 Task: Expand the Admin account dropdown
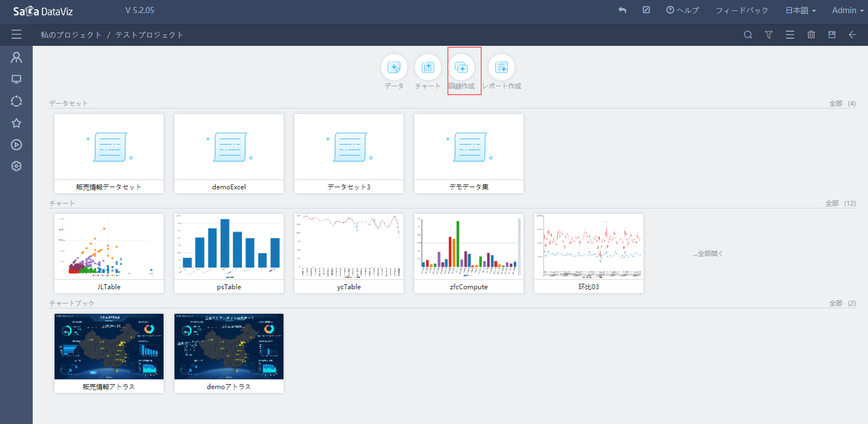point(848,10)
